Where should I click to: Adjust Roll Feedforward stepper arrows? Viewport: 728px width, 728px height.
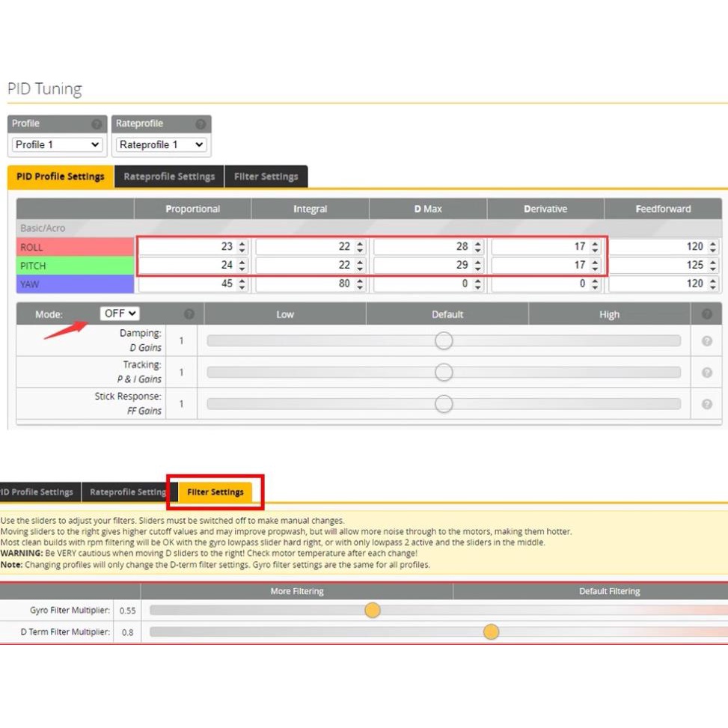point(712,246)
